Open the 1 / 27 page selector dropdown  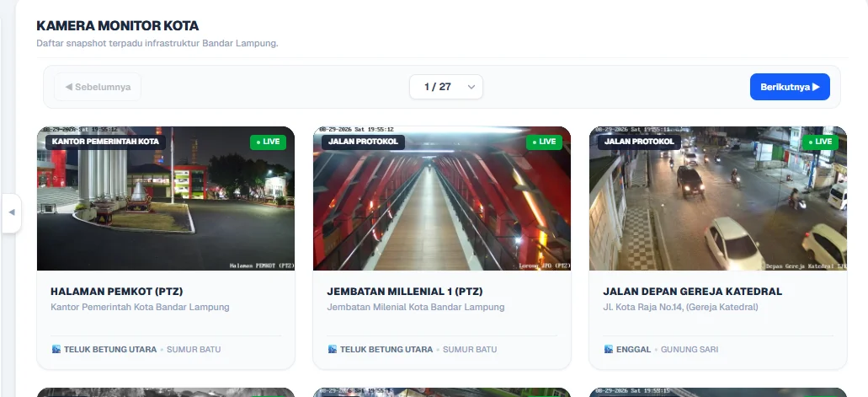point(446,87)
